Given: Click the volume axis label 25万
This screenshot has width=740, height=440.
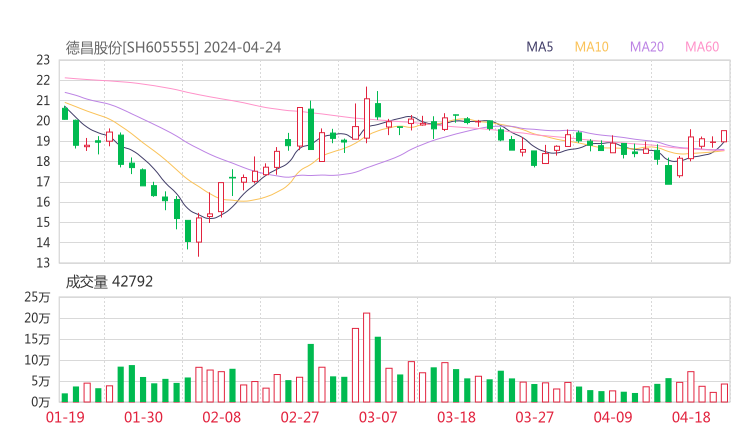Looking at the screenshot, I should coord(37,297).
